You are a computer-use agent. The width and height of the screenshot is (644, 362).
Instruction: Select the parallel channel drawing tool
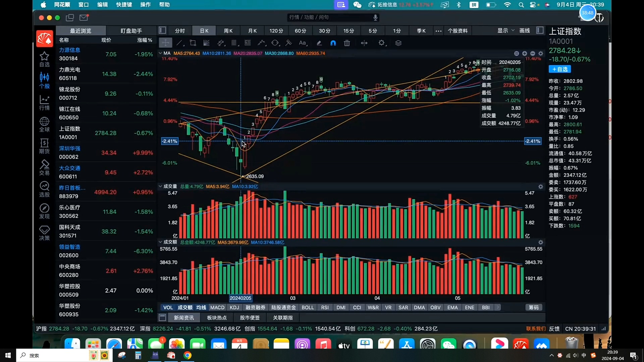(220, 43)
